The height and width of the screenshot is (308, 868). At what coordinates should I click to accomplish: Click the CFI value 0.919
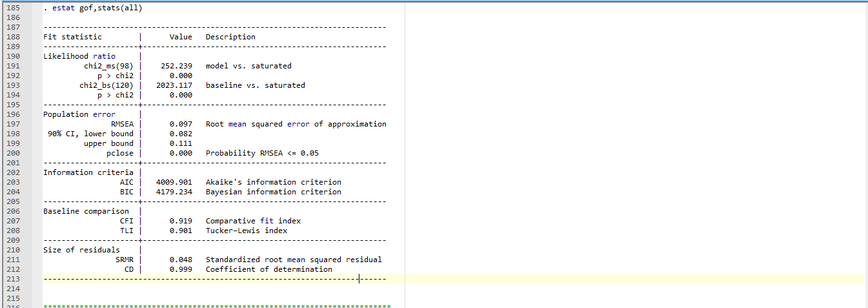coord(181,221)
